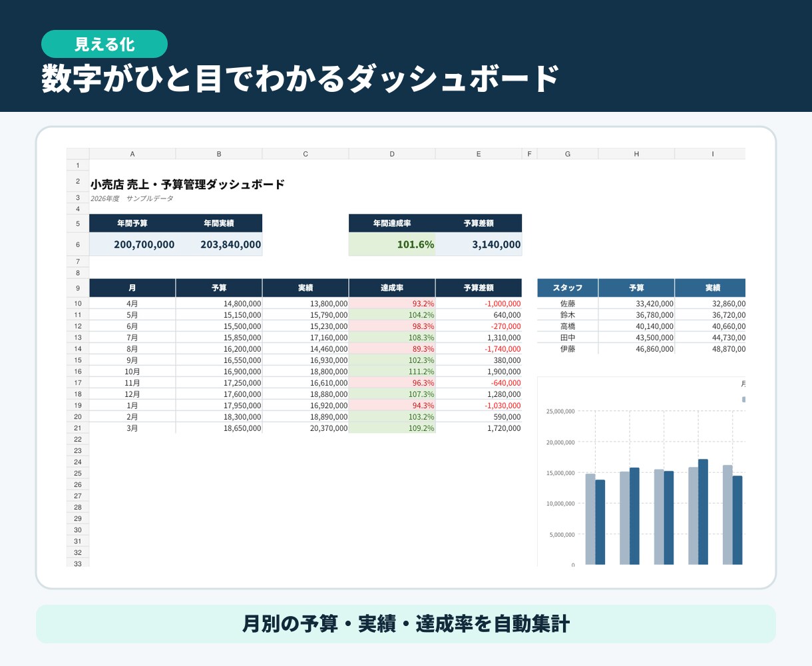
Task: Select the 10月 month cell
Action: pos(132,372)
